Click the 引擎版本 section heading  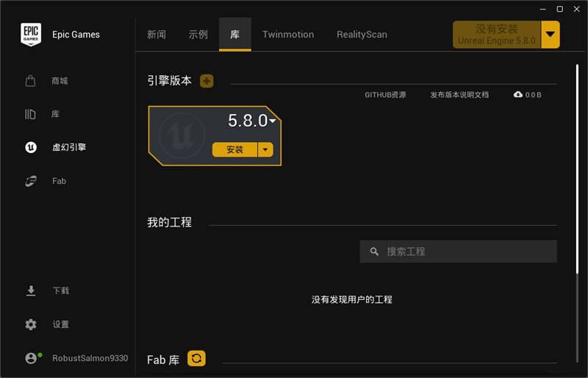click(x=170, y=81)
